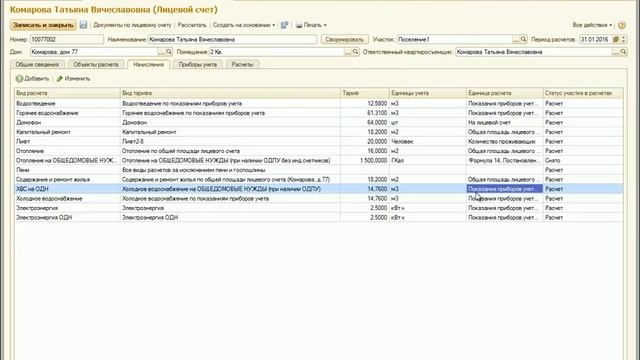Select the Водоотведение row
The image size is (640, 360).
319,104
